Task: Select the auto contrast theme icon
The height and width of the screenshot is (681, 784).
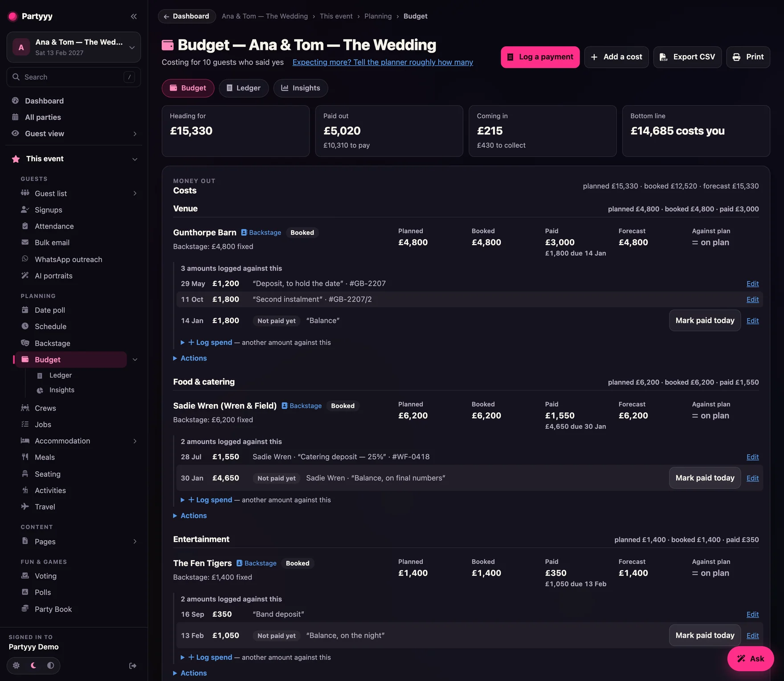Action: (50, 665)
